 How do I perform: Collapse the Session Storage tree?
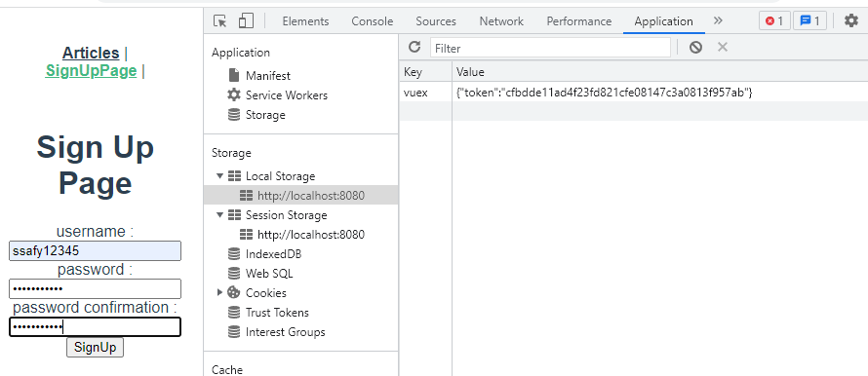(x=219, y=214)
